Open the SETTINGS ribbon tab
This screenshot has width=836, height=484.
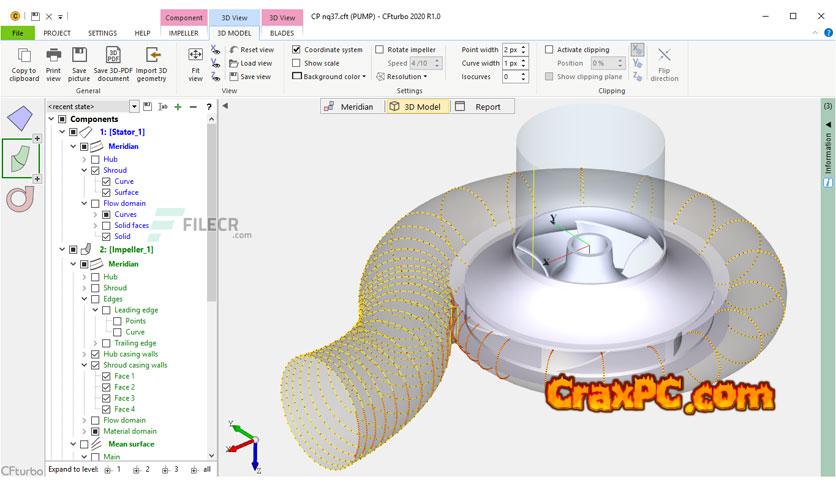101,33
